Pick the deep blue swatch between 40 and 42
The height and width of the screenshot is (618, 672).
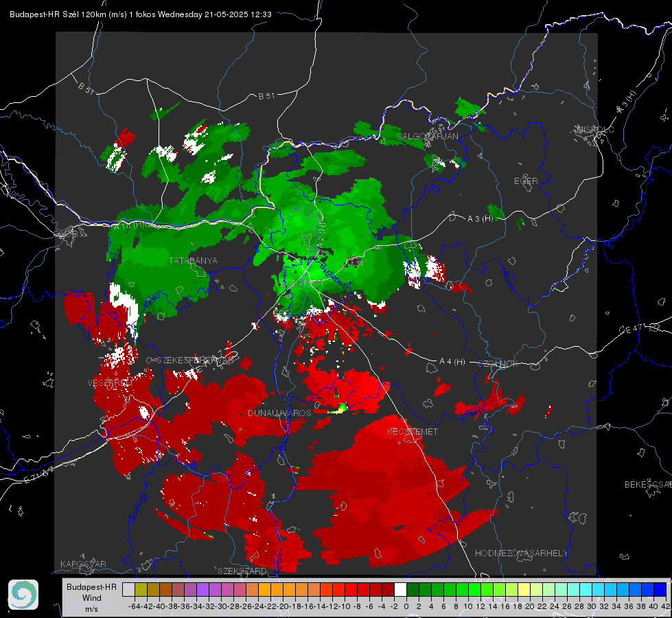(x=660, y=589)
